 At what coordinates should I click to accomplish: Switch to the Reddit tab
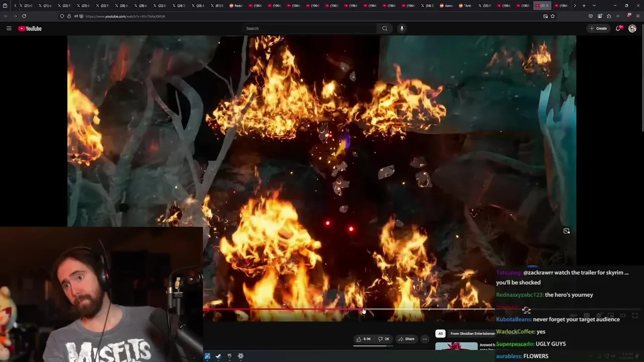pyautogui.click(x=236, y=6)
